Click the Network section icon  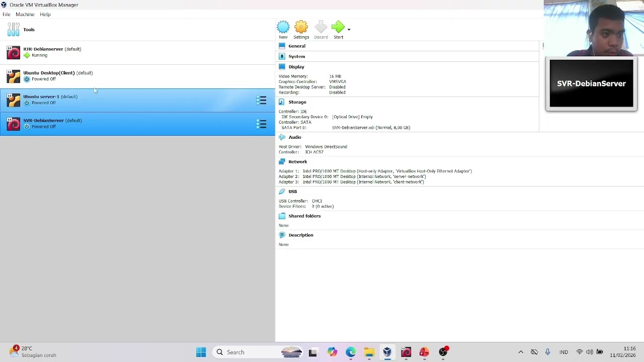282,162
